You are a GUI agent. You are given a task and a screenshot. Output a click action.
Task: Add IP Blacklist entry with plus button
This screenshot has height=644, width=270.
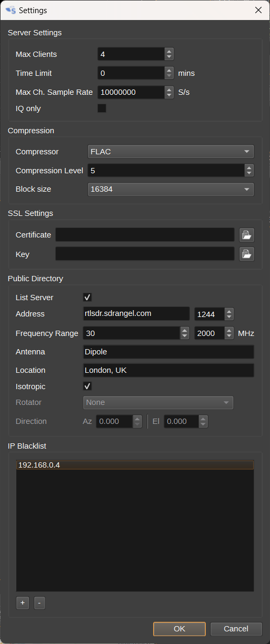22,603
